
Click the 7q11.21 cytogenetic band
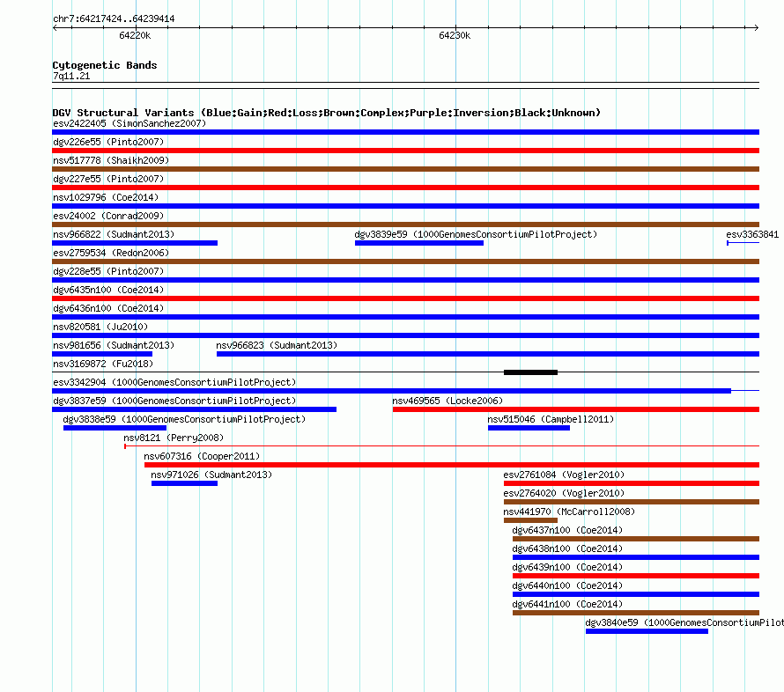point(405,85)
